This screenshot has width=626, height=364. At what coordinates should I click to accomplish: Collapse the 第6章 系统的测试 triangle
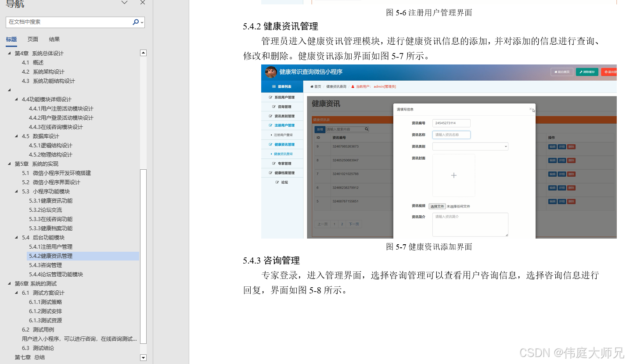[10, 284]
